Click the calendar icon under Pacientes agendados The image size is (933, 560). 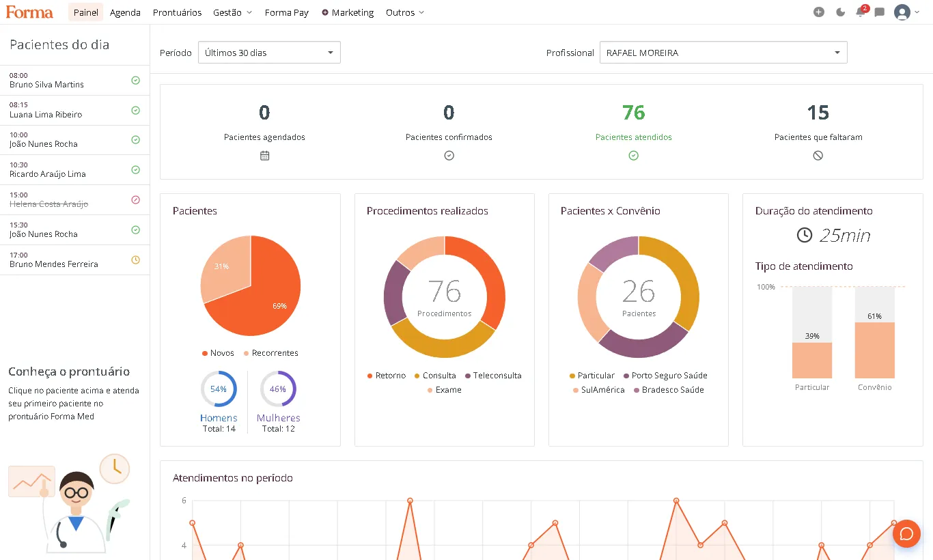coord(265,156)
